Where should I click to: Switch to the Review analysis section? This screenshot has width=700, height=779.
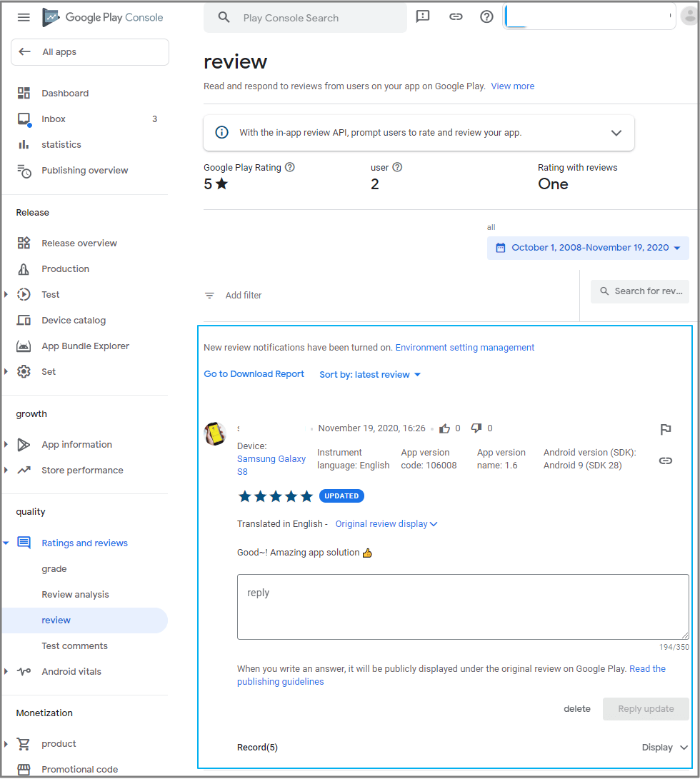click(75, 594)
